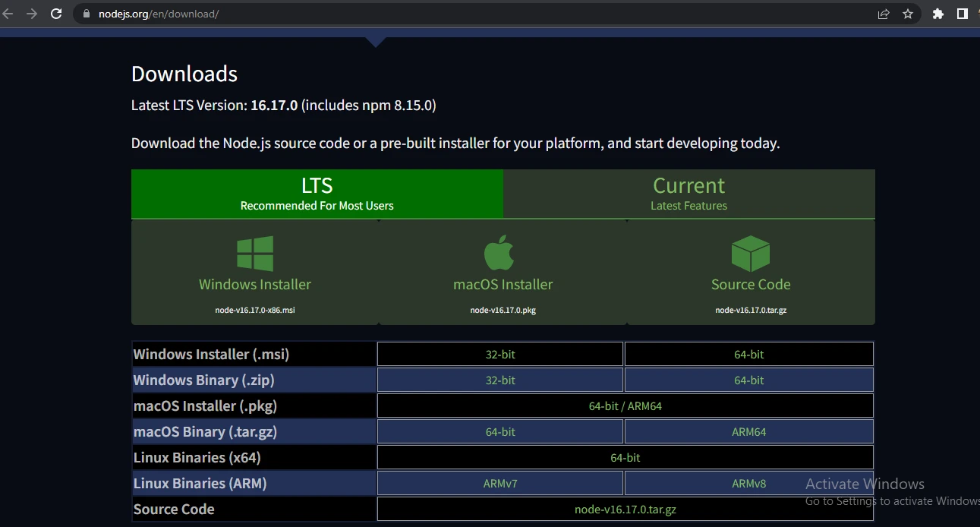Click the node-v16.17.0-x86.msi filename
The width and height of the screenshot is (980, 527).
255,311
